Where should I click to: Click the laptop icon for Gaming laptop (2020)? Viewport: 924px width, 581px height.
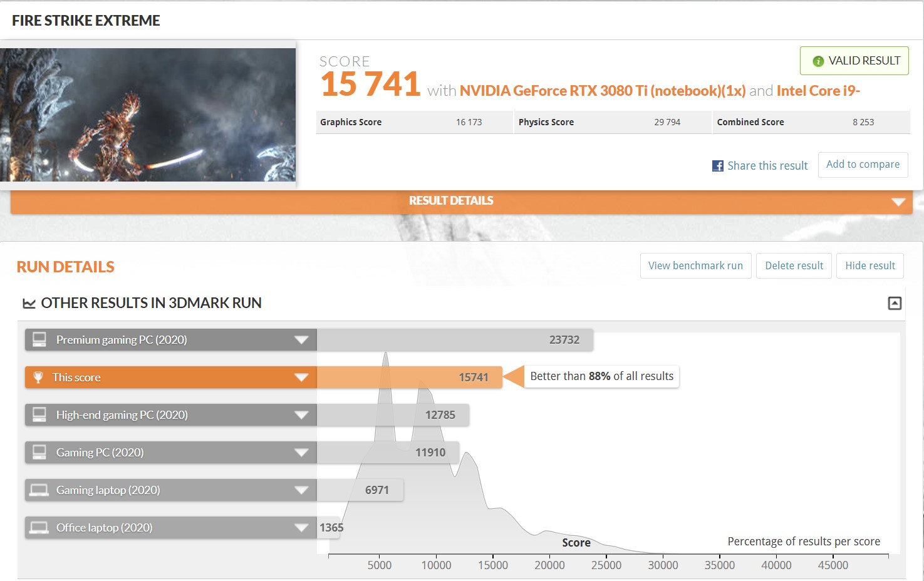click(39, 490)
